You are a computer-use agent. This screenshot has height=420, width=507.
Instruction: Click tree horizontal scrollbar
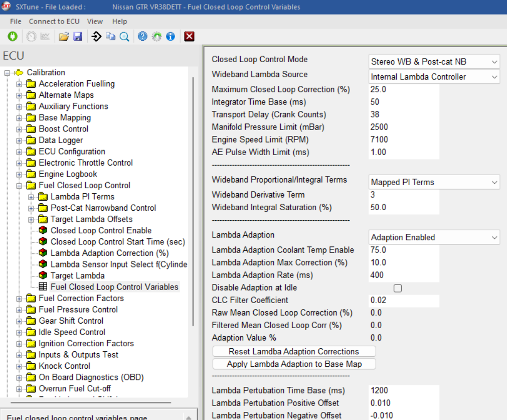click(x=91, y=402)
